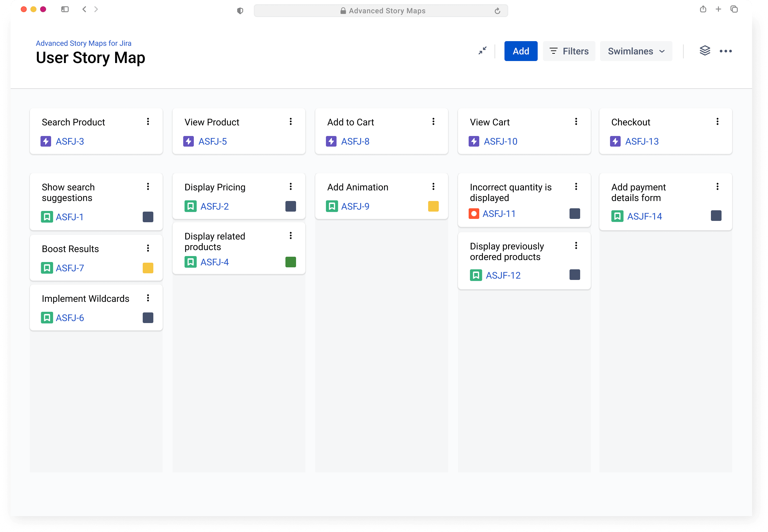
Task: Open the Display Pricing card options menu
Action: pos(291,187)
